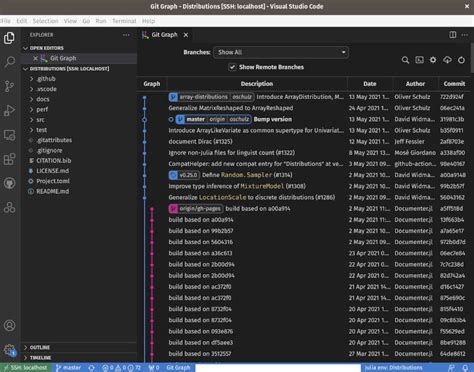Open CITATION.bib file
The height and width of the screenshot is (372, 474).
coord(79,161)
